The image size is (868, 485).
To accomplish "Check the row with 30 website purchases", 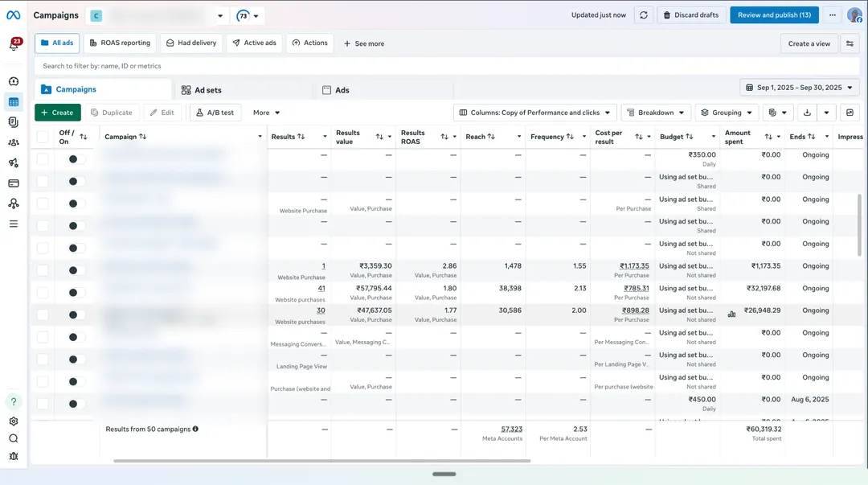I will pos(43,314).
